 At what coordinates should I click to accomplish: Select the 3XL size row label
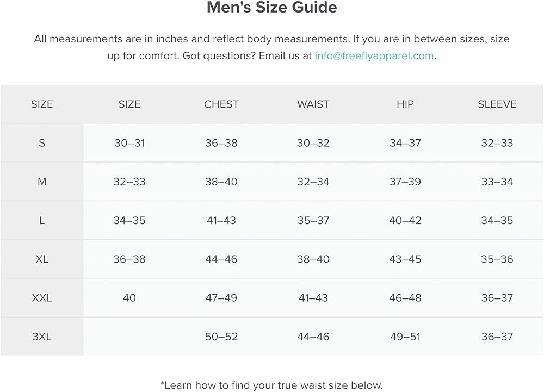point(42,337)
